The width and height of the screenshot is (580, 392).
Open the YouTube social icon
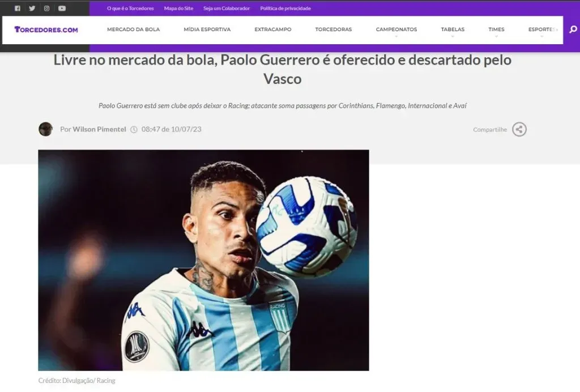(x=62, y=8)
